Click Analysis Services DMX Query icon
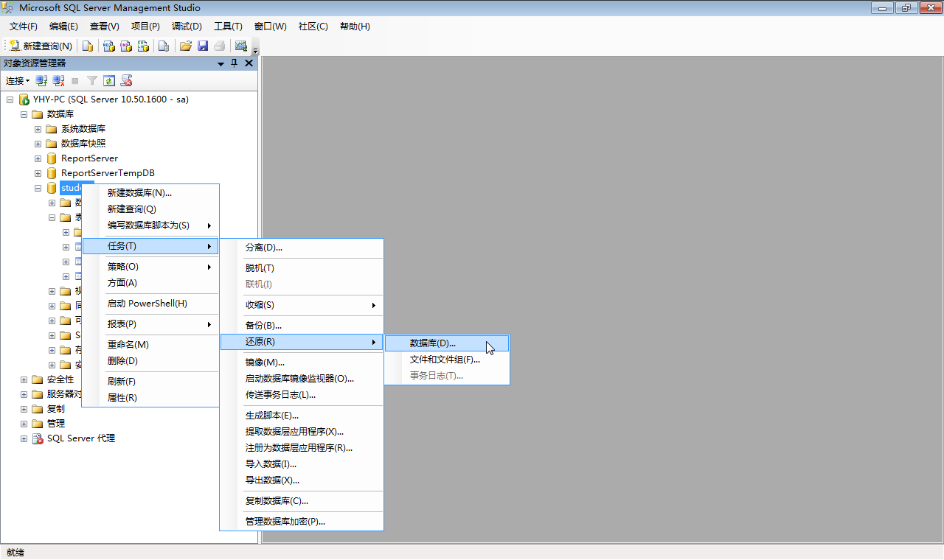The height and width of the screenshot is (560, 944). (x=126, y=46)
